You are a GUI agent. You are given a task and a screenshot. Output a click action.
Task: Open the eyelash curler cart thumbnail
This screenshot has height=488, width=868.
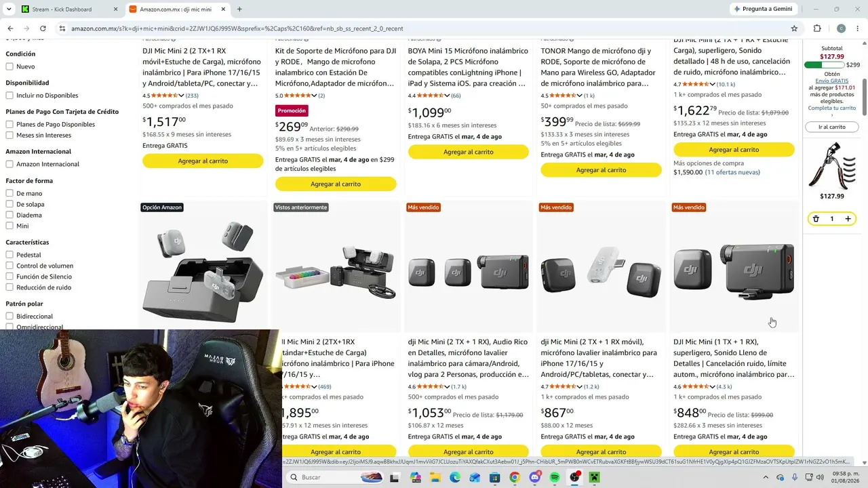[x=832, y=165]
